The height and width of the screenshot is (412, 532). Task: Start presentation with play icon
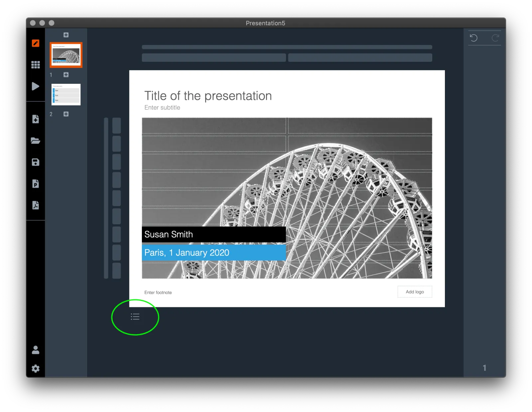point(36,86)
